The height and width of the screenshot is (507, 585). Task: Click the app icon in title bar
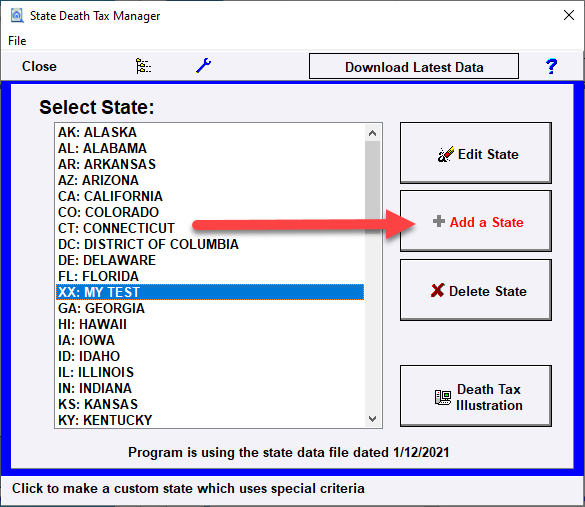(17, 16)
